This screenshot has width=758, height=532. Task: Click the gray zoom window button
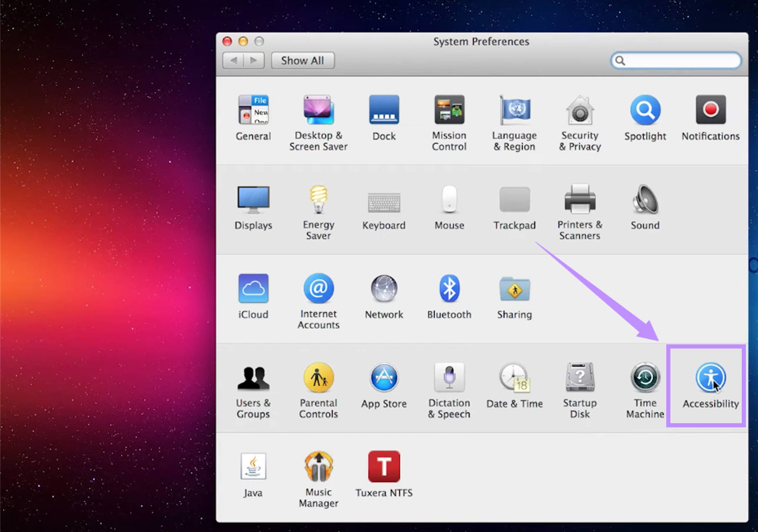[259, 41]
